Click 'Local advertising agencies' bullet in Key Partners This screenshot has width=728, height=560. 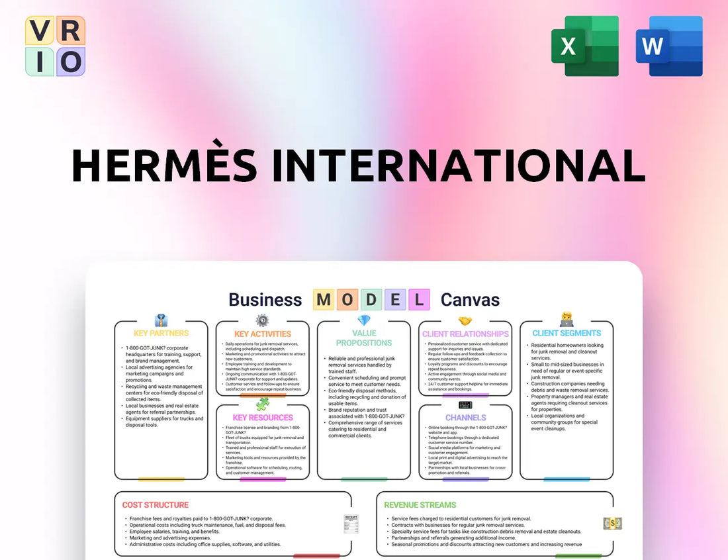tap(156, 373)
